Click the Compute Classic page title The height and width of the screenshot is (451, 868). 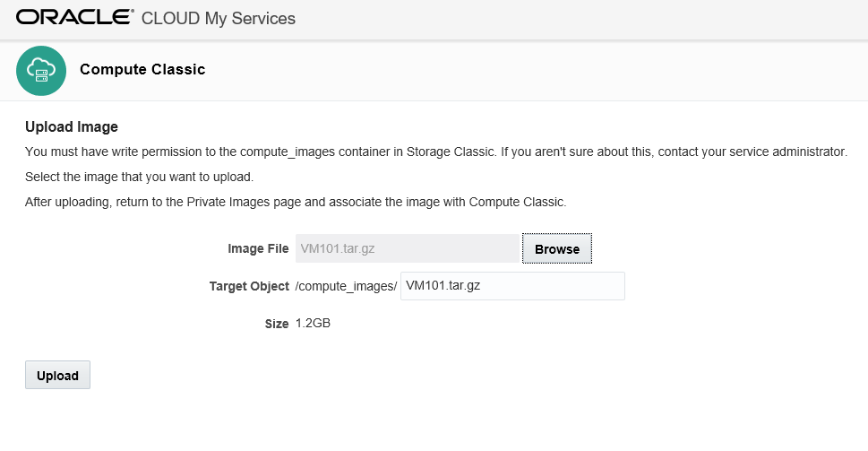pyautogui.click(x=142, y=69)
